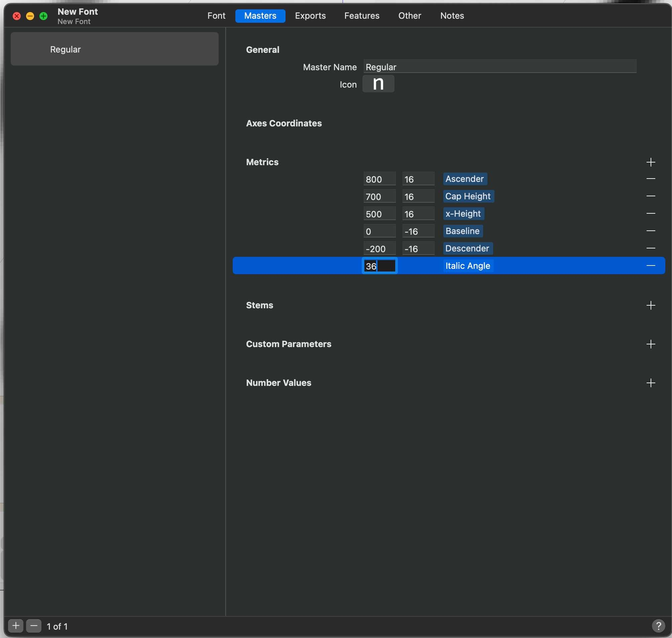Minimize the New Font window
The height and width of the screenshot is (638, 672).
click(x=30, y=16)
